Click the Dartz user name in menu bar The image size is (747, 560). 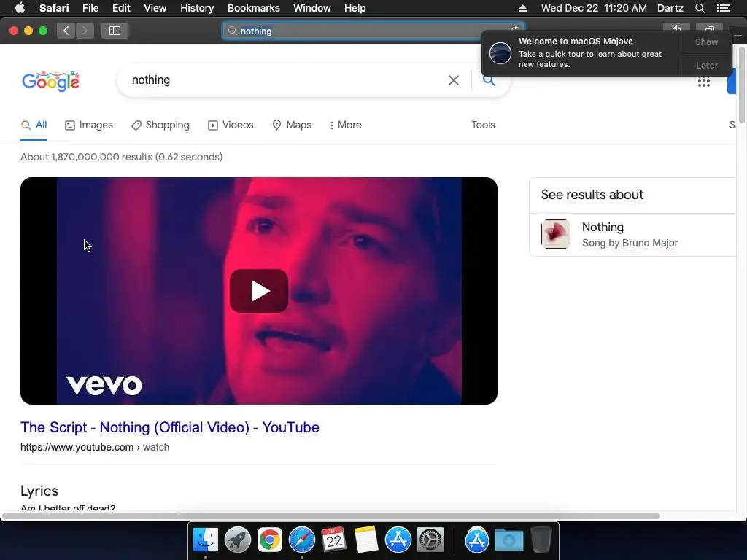point(670,8)
